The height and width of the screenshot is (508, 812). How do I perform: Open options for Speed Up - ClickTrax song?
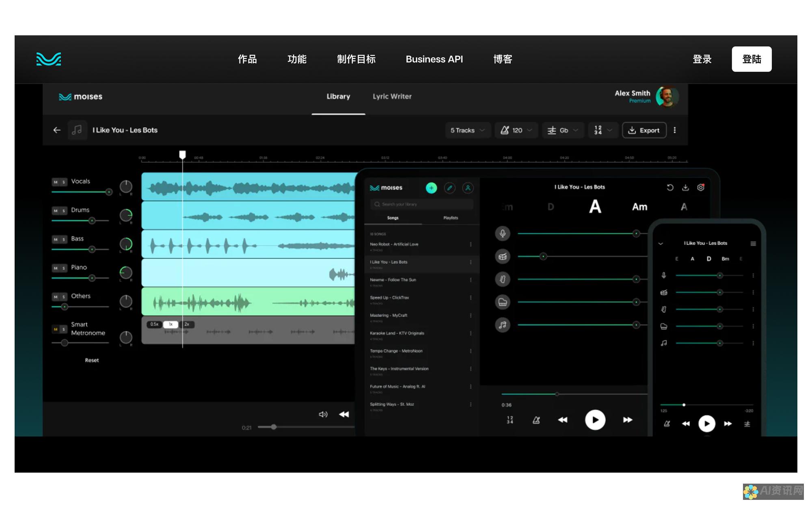tap(471, 298)
